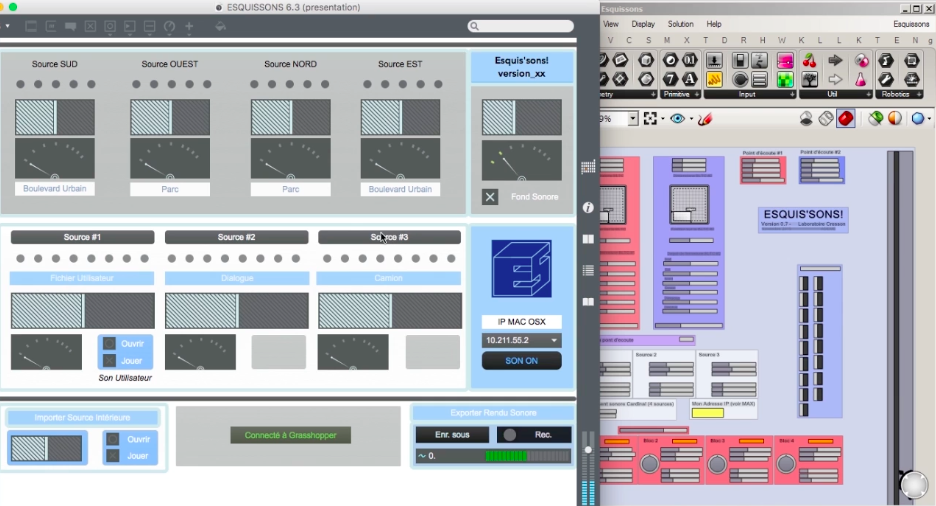
Task: Open the Display menu in Grasshopper
Action: coord(643,24)
